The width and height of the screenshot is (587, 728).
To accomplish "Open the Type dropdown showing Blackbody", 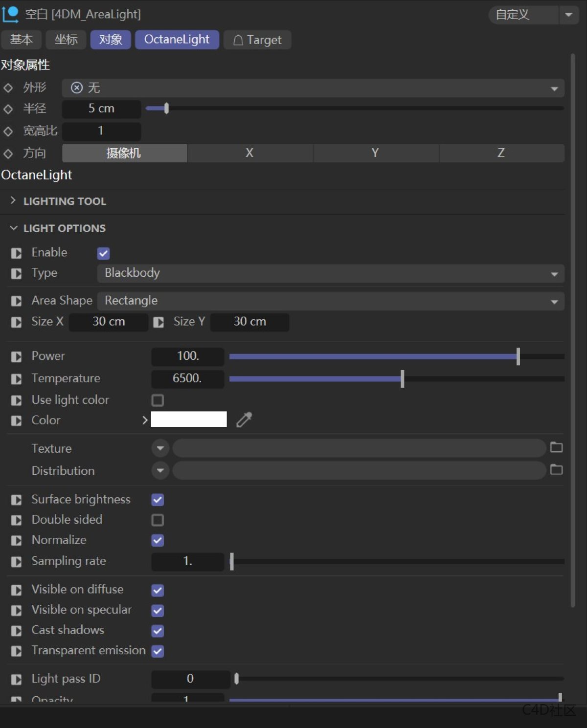I will (x=330, y=273).
